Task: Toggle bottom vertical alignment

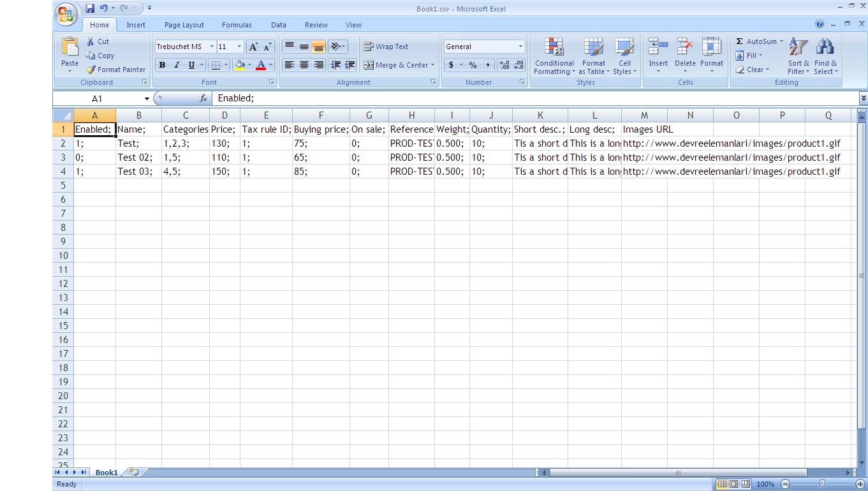Action: coord(318,47)
